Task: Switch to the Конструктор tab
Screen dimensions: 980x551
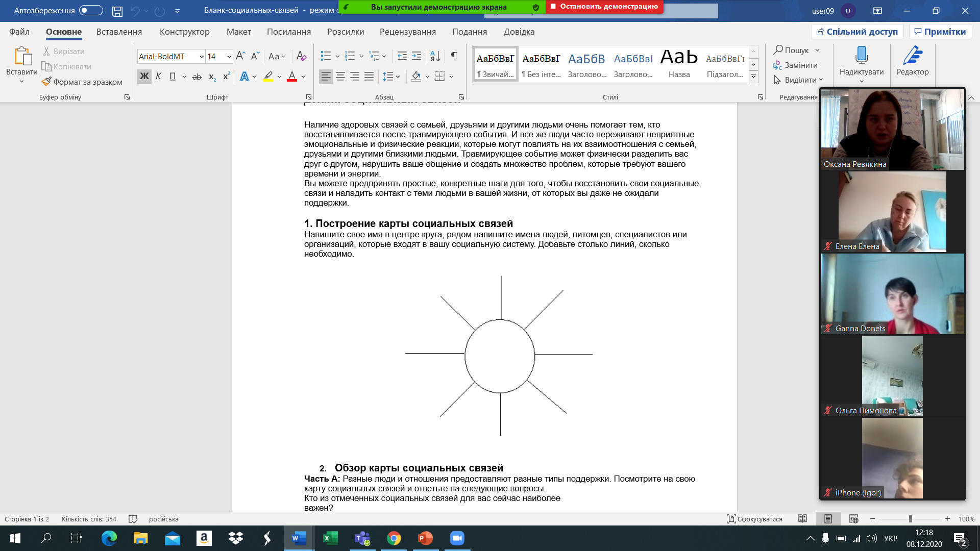Action: coord(184,32)
